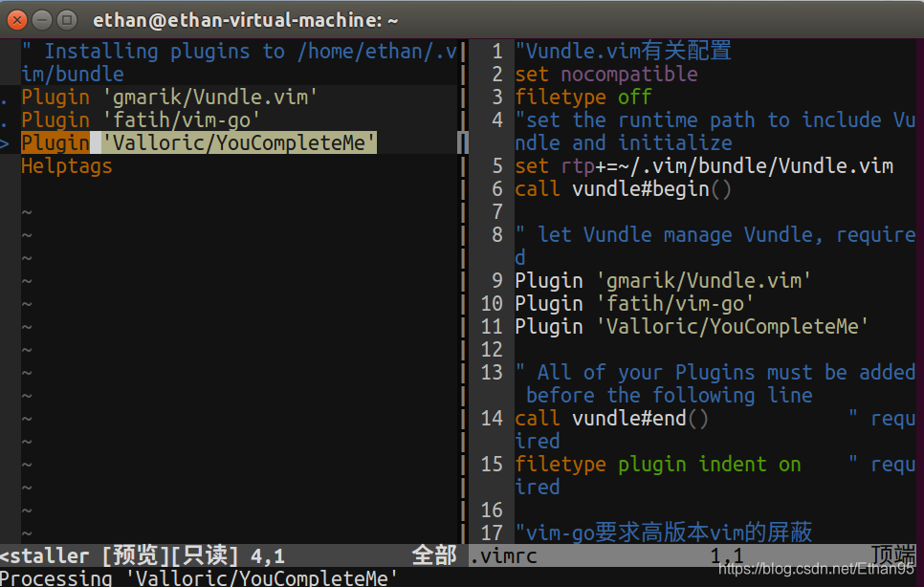Click highlighted Plugin 'Valloric/YouCompleteMe' line in installer pane
Screen dimensions: 924x587
[199, 143]
